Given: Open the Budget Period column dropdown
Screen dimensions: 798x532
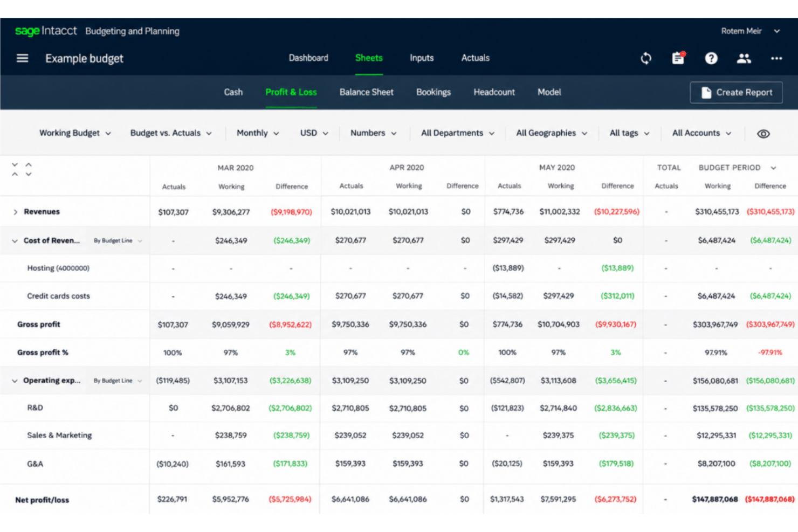Looking at the screenshot, I should click(737, 168).
